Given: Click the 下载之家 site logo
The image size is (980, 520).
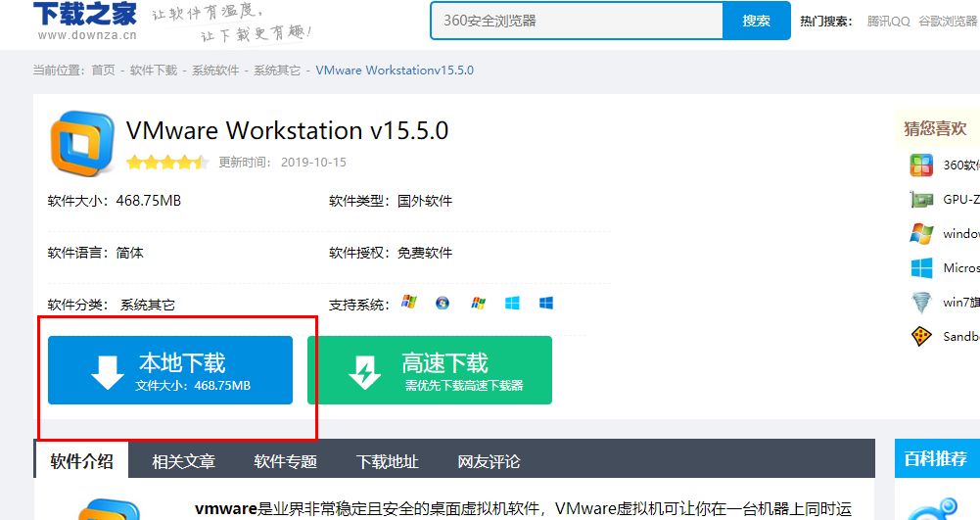Looking at the screenshot, I should pyautogui.click(x=85, y=20).
